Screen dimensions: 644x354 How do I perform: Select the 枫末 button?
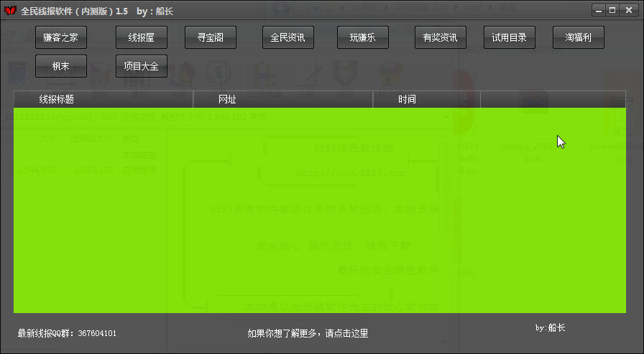60,66
